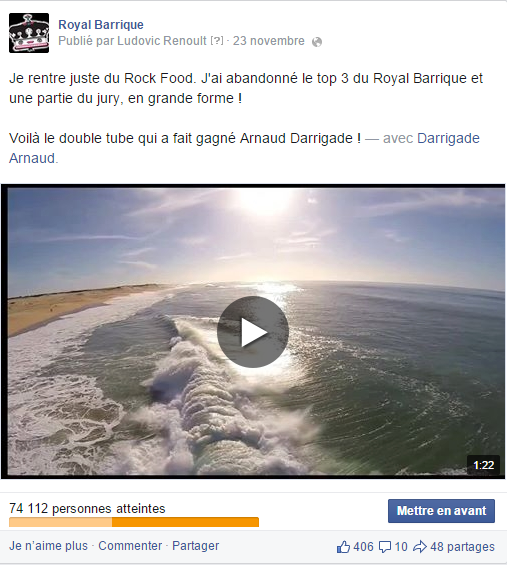Click the 74 112 personnes atteintes text
Viewport: 507px width, 565px height.
pos(87,508)
